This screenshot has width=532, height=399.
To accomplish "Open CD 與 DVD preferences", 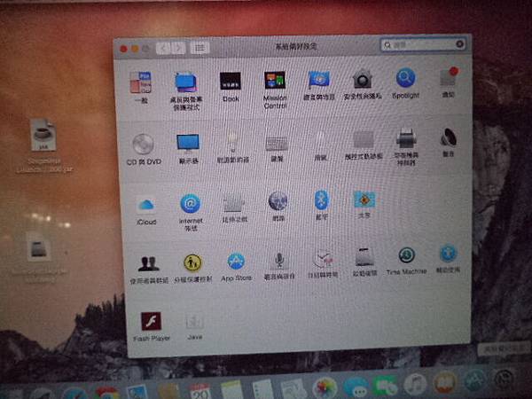I will coord(143,144).
